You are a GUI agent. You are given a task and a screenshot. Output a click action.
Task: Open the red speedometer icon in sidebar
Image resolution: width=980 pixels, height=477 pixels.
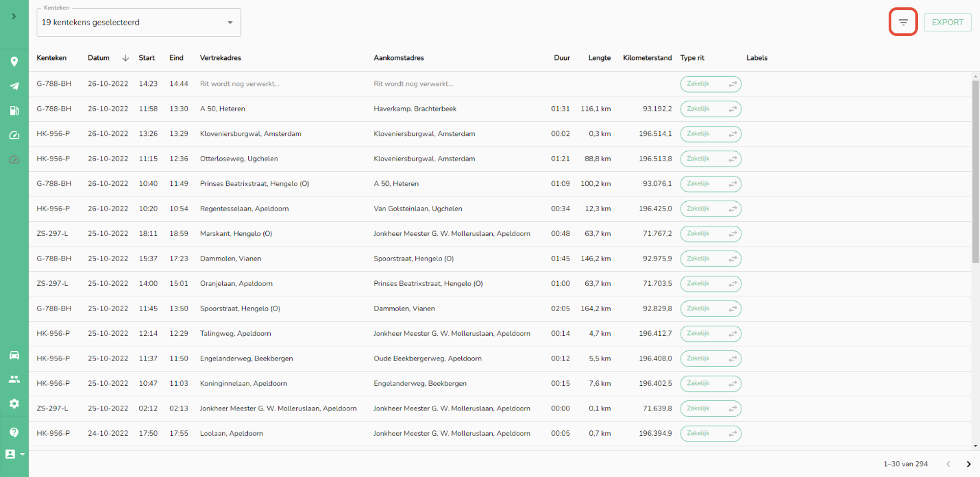pyautogui.click(x=14, y=160)
